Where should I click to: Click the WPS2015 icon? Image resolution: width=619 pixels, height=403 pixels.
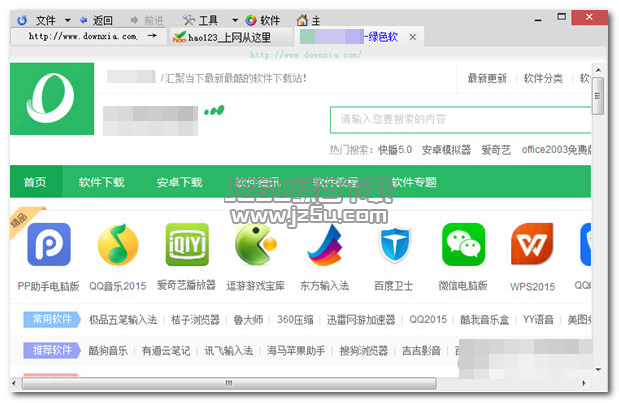pos(532,244)
